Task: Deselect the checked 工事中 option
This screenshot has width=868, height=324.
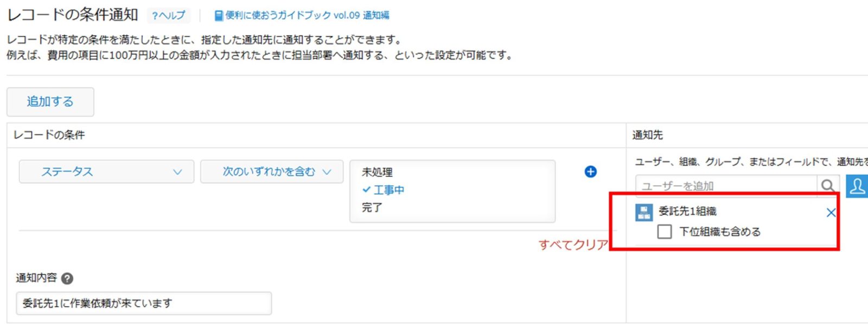Action: (383, 190)
